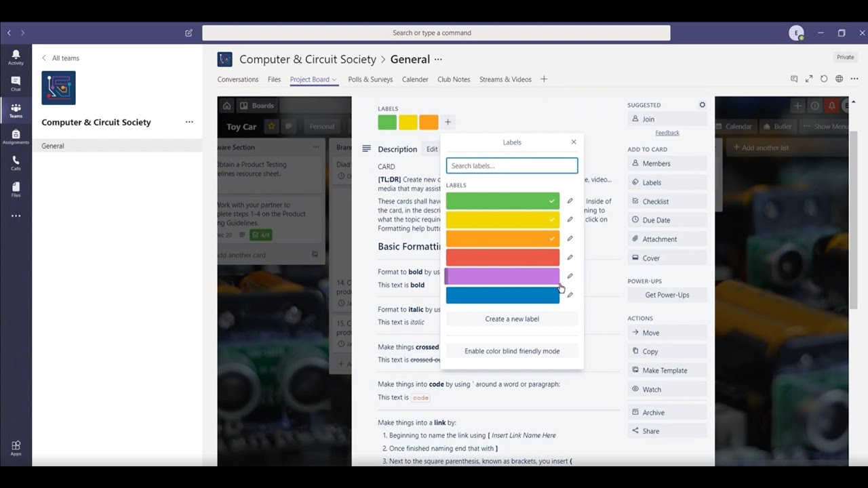Enable color blind friendly mode
Image resolution: width=868 pixels, height=488 pixels.
click(512, 351)
